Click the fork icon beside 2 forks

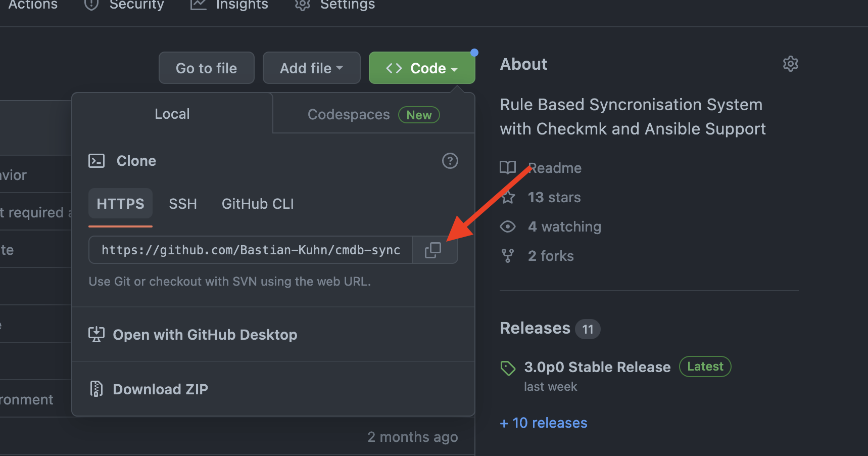(508, 256)
